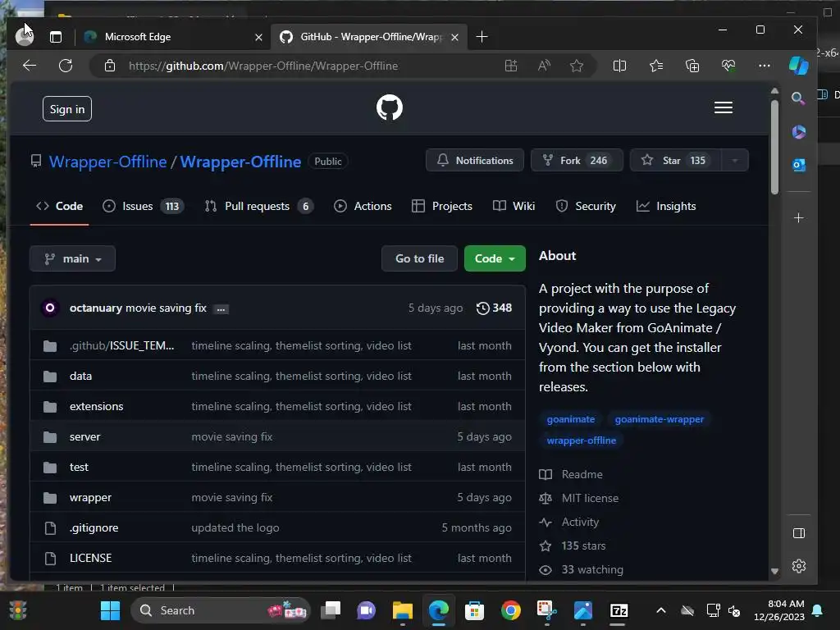
Task: Open Browser essentials heart icon
Action: coord(728,66)
